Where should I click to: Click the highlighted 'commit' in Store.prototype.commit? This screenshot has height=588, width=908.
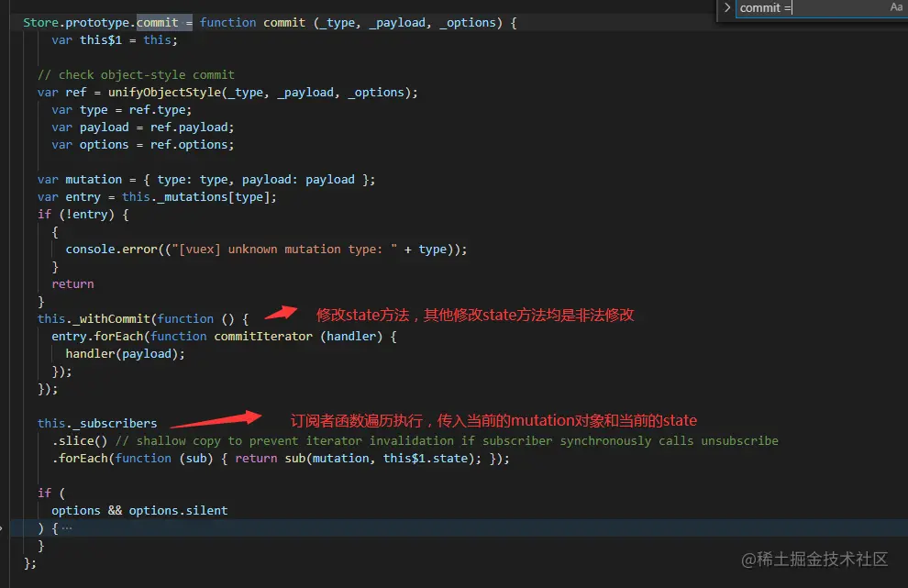pos(158,23)
